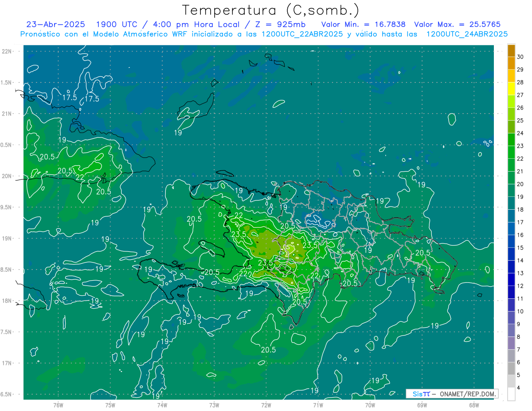The width and height of the screenshot is (532, 411).
Task: Click the '20N' latitude axis label
Action: [7, 176]
